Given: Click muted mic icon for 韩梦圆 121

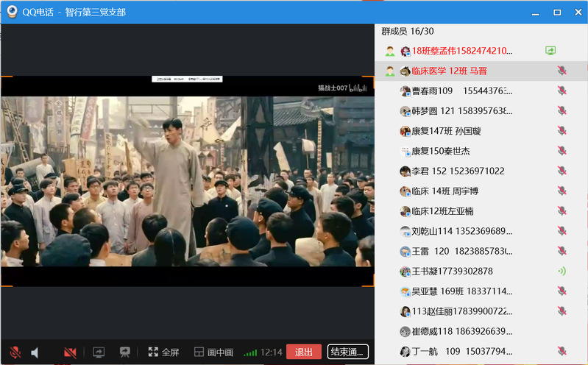Looking at the screenshot, I should click(562, 110).
